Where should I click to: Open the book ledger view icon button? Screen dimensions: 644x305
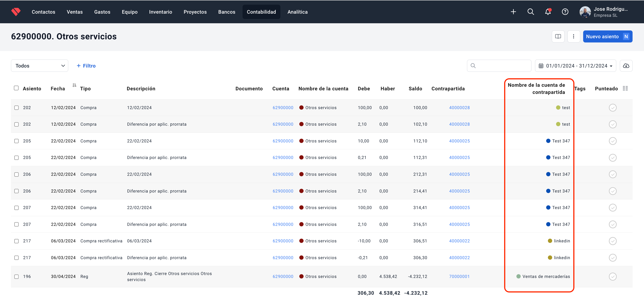[558, 36]
